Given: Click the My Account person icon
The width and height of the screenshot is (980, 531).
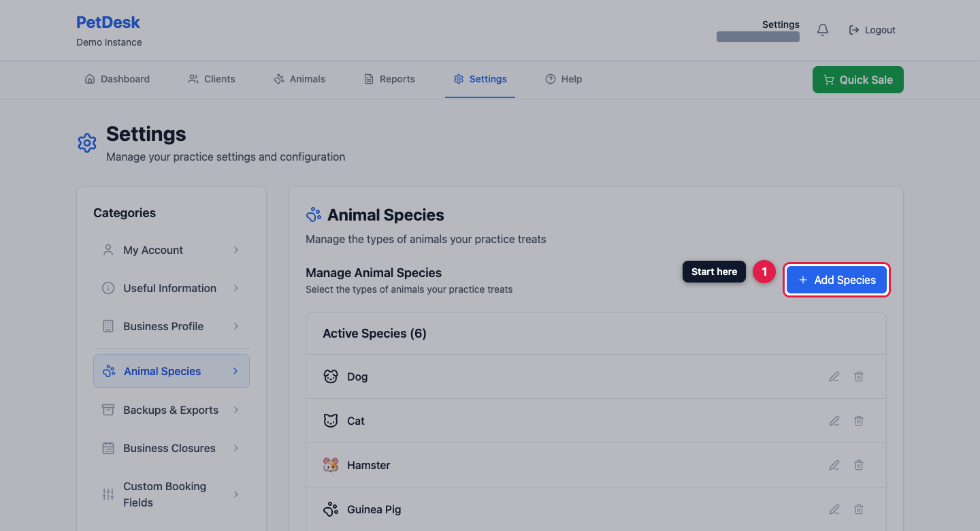Looking at the screenshot, I should click(x=108, y=250).
